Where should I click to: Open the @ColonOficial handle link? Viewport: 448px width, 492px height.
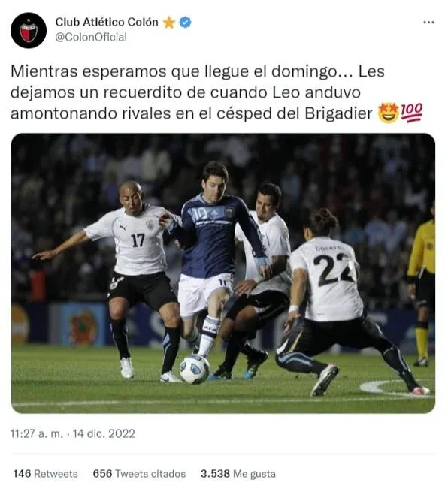click(x=91, y=37)
